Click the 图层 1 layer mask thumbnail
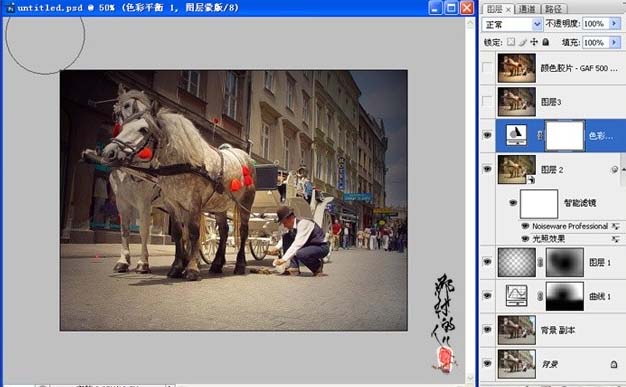This screenshot has height=387, width=626. 565,262
